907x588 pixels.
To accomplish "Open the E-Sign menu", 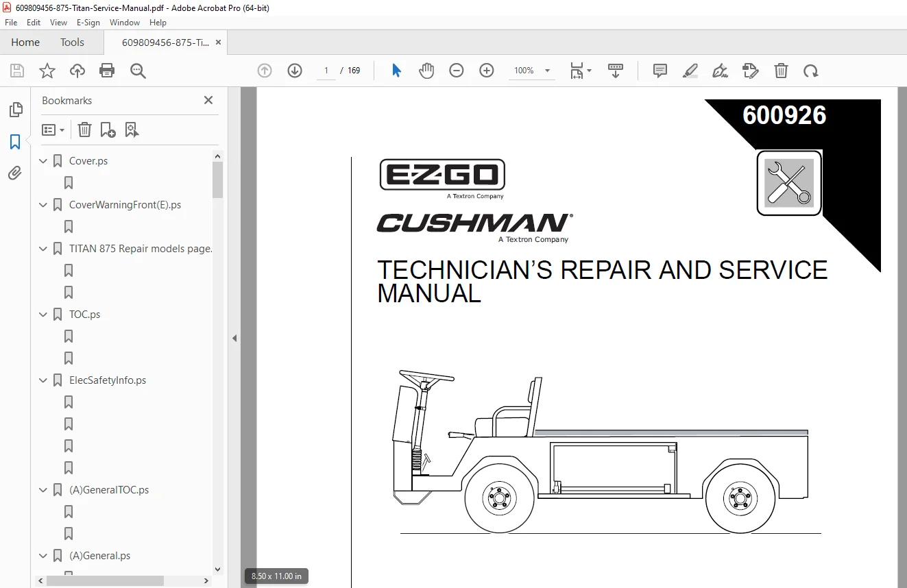I will pos(88,23).
